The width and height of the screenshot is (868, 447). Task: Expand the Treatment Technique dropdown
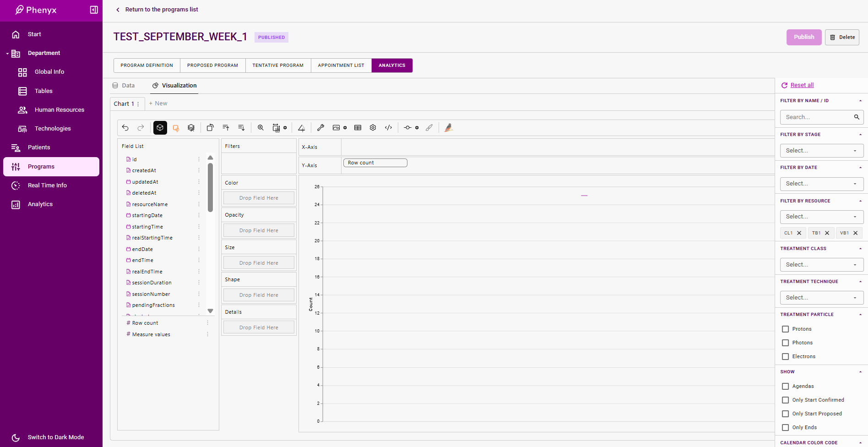(x=821, y=298)
